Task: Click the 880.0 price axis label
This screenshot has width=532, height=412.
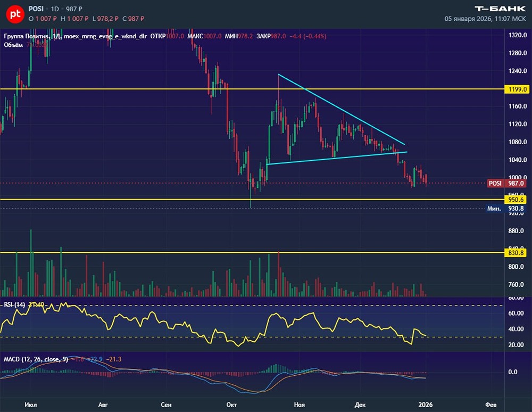Action: 516,231
